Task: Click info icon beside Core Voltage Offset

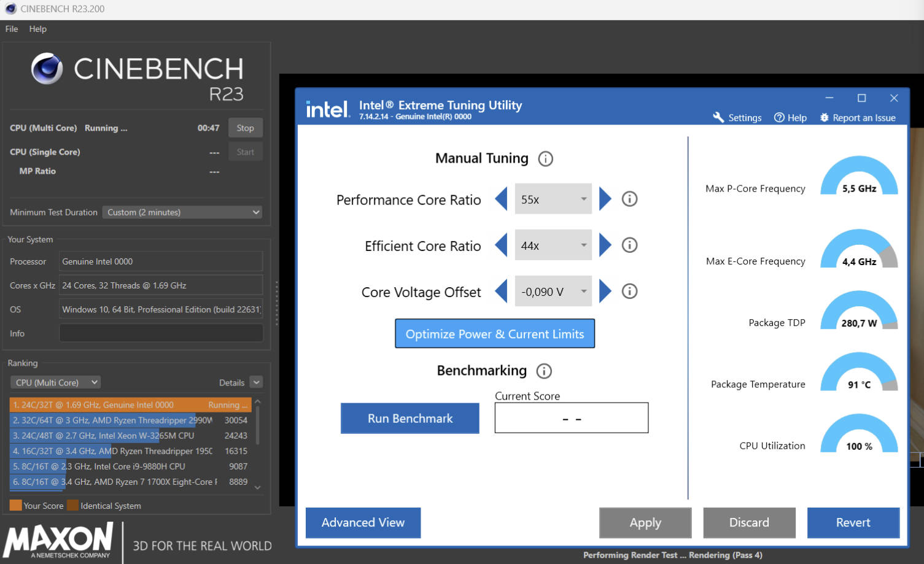Action: tap(629, 292)
